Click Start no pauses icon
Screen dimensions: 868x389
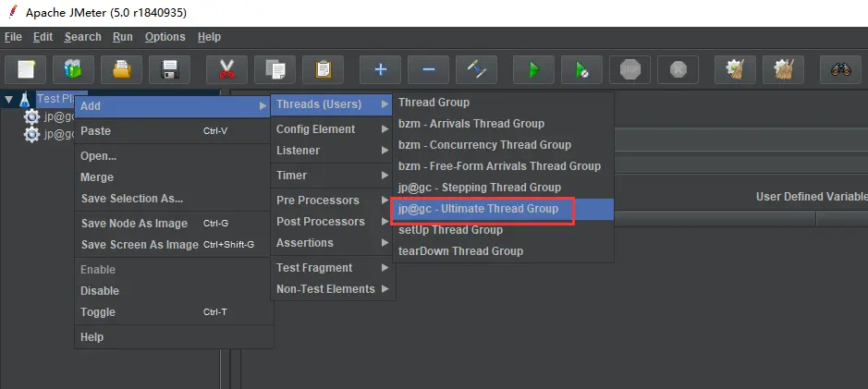tap(581, 69)
